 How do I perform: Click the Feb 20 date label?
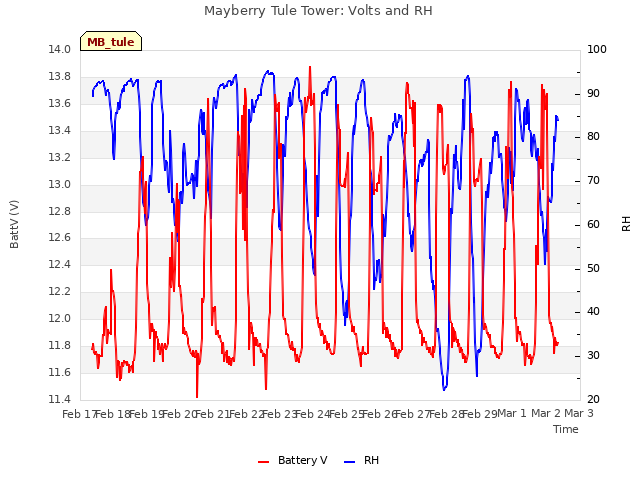180,414
